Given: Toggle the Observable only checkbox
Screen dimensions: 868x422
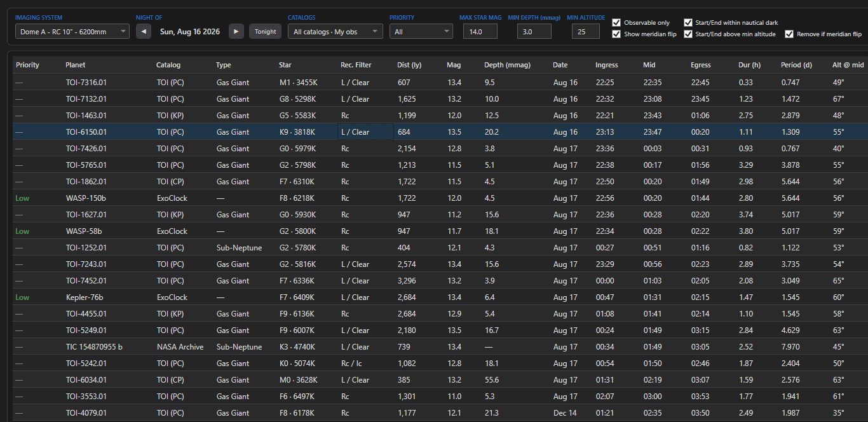Looking at the screenshot, I should click(616, 23).
